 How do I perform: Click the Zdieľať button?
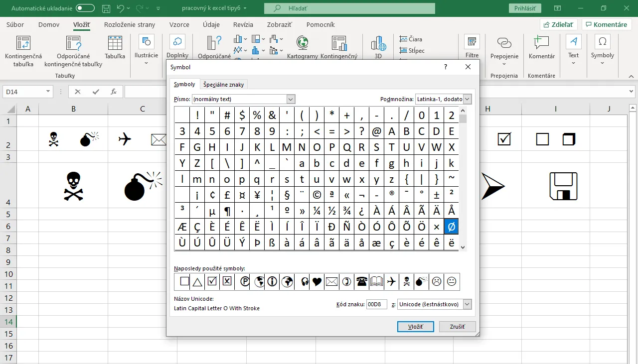[x=558, y=24]
